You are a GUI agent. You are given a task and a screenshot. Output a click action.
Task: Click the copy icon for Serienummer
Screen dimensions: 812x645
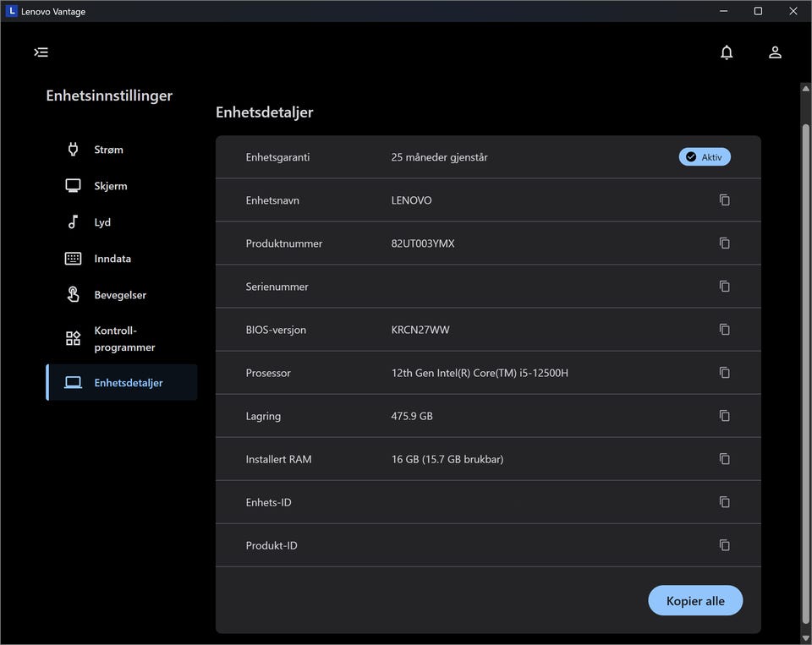[724, 287]
